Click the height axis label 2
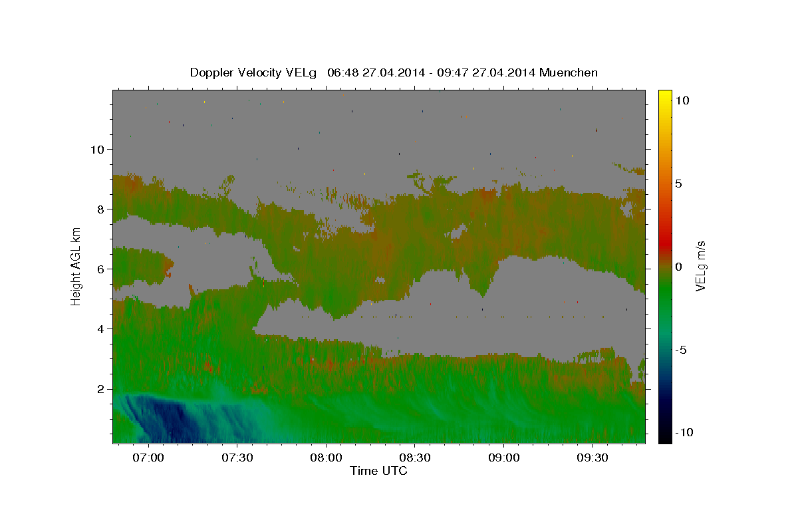 [100, 388]
